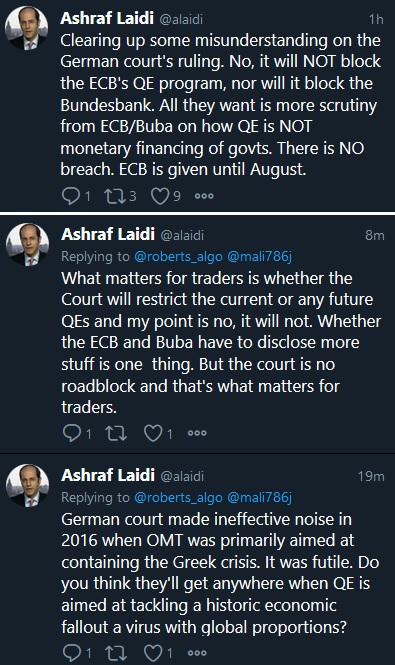Like the tweet posted 1h ago
The image size is (395, 665).
160,196
